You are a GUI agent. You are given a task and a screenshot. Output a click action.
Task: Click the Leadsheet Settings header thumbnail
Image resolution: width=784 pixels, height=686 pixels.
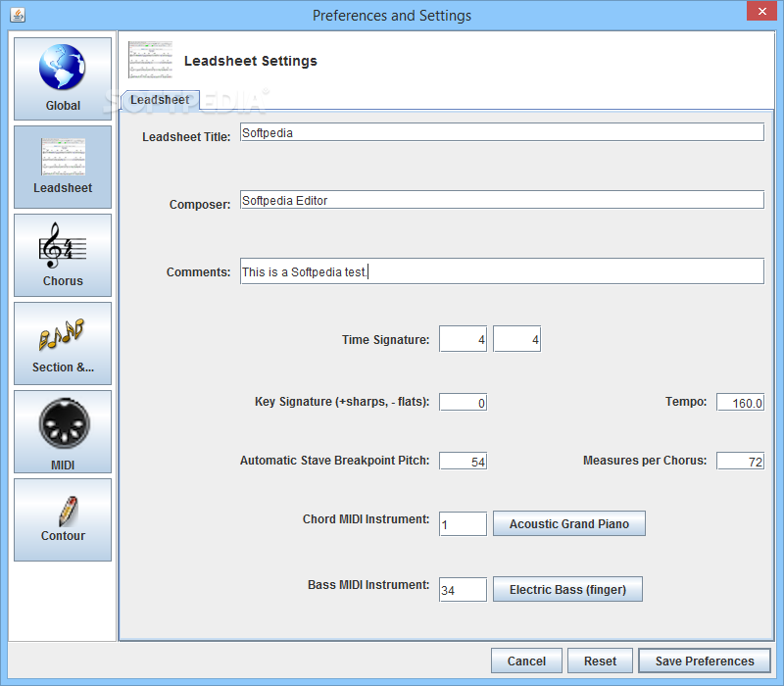pyautogui.click(x=151, y=60)
